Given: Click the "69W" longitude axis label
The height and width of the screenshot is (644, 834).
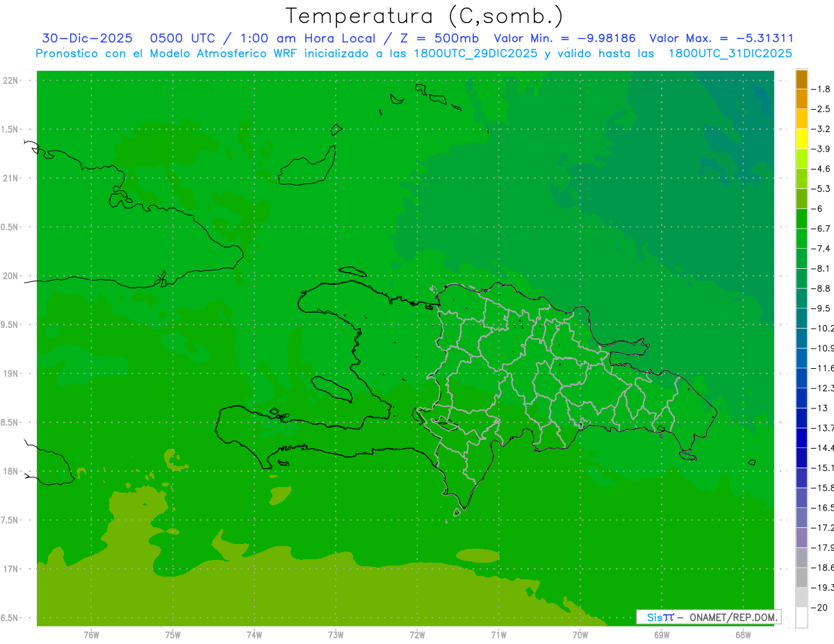Looking at the screenshot, I should coord(661,635).
